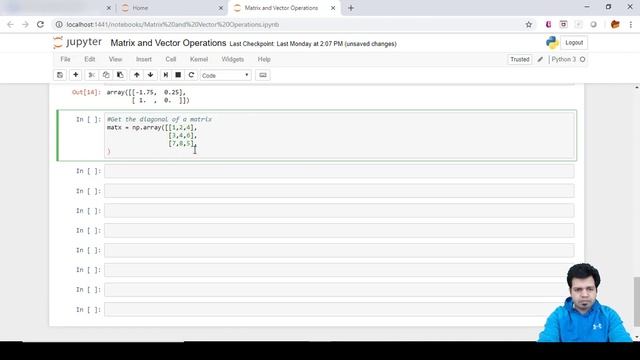The image size is (640, 360).
Task: Cut selected cells with the scissors icon
Action: [92, 75]
